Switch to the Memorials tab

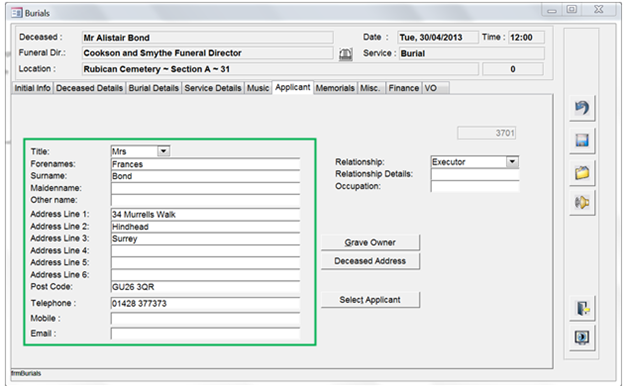click(335, 88)
